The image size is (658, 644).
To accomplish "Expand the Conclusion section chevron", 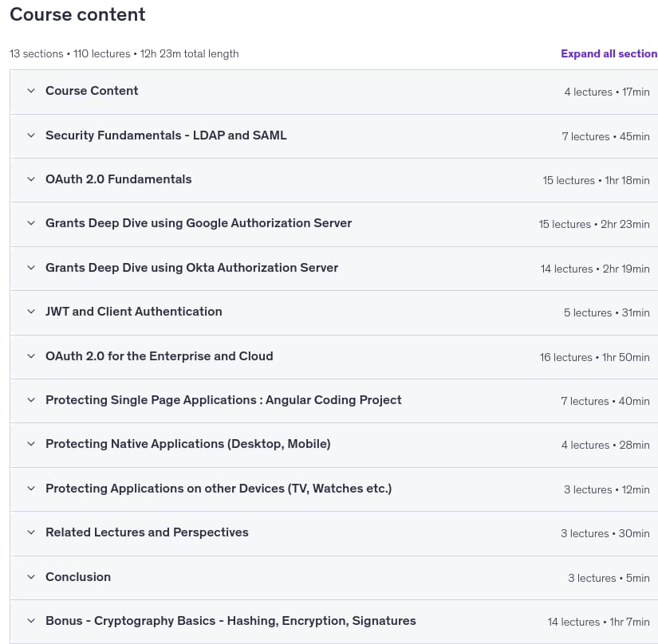I will coord(31,577).
